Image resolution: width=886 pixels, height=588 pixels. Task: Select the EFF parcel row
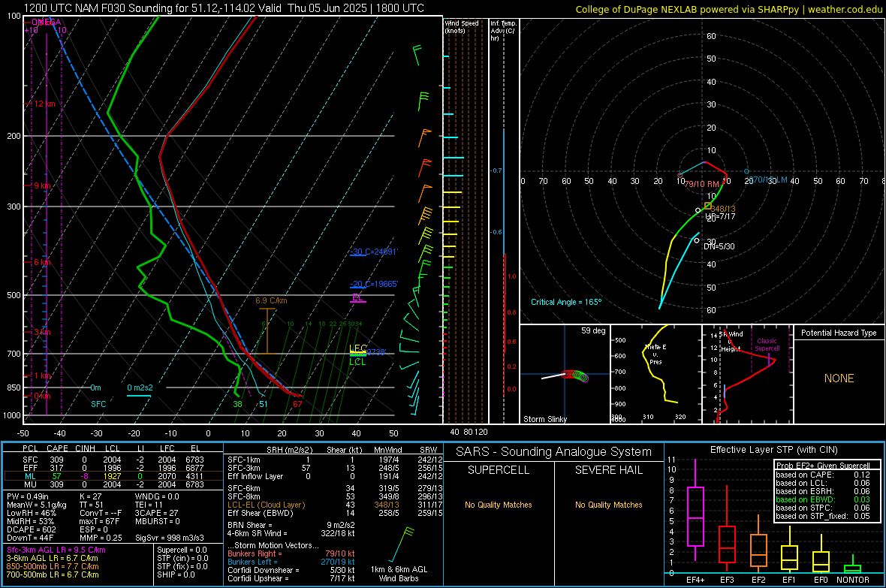click(113, 468)
